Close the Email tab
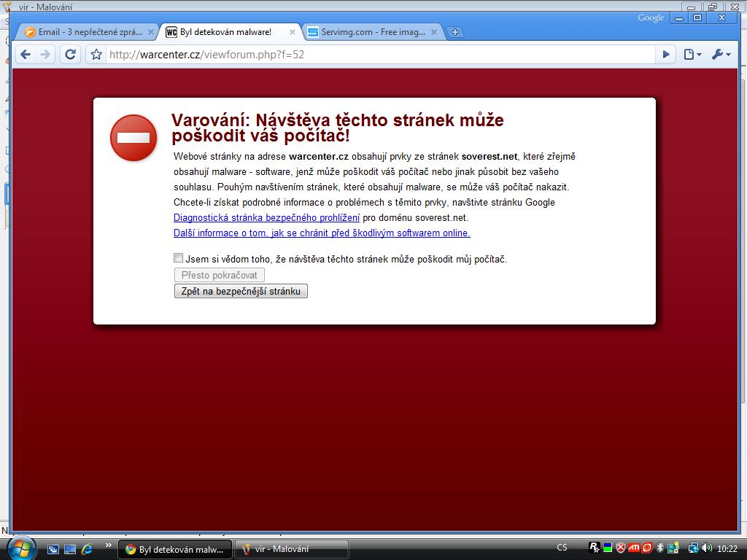This screenshot has width=747, height=560. (x=150, y=32)
